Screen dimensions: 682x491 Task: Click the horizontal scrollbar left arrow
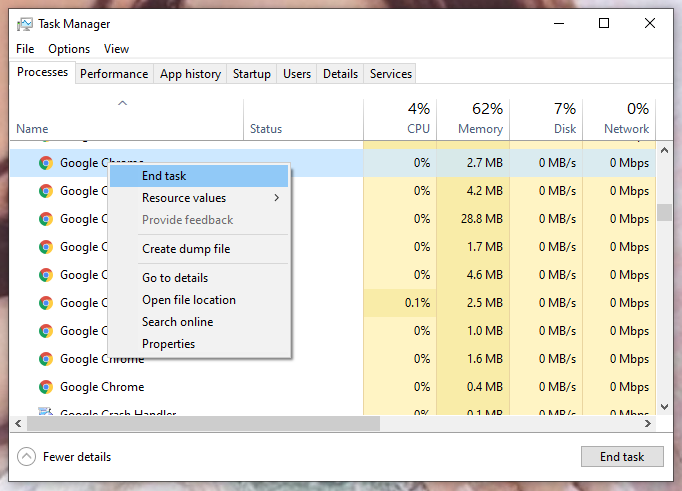pos(18,423)
